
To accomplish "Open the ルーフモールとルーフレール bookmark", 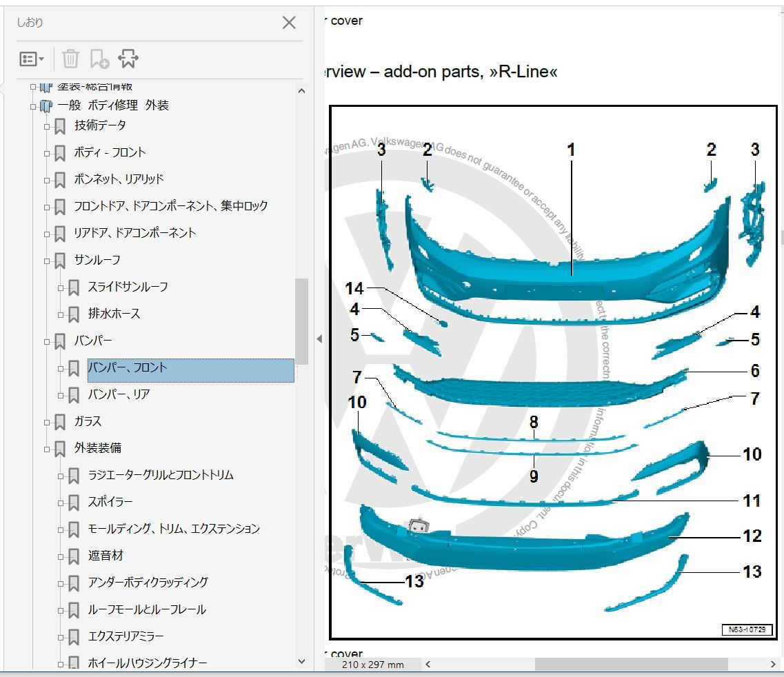I will coord(147,609).
